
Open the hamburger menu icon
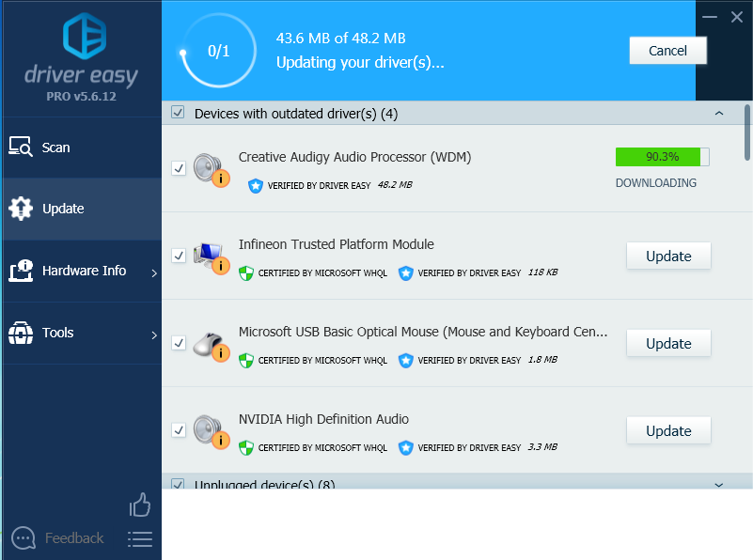[140, 539]
